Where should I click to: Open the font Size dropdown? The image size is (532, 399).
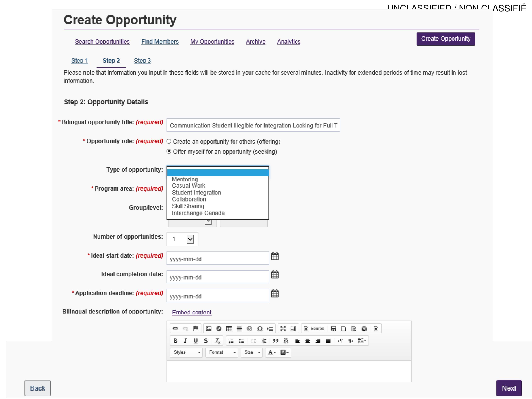[x=252, y=352]
